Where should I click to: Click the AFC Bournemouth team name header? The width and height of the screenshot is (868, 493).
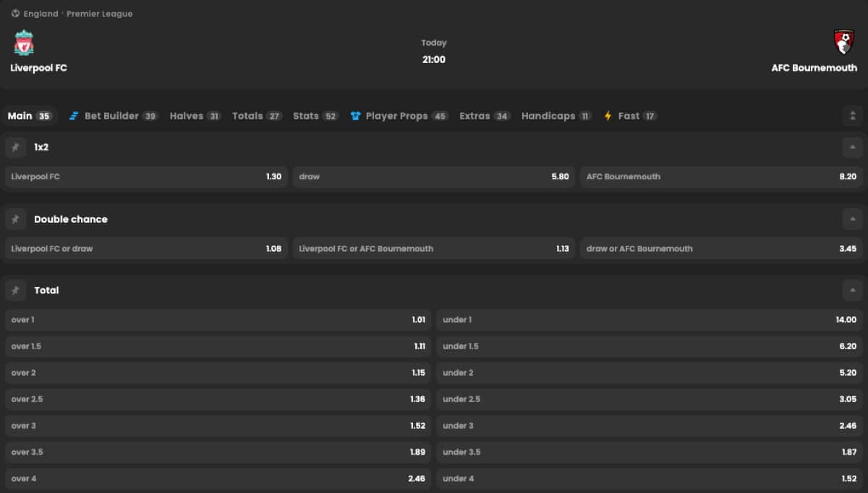(814, 68)
